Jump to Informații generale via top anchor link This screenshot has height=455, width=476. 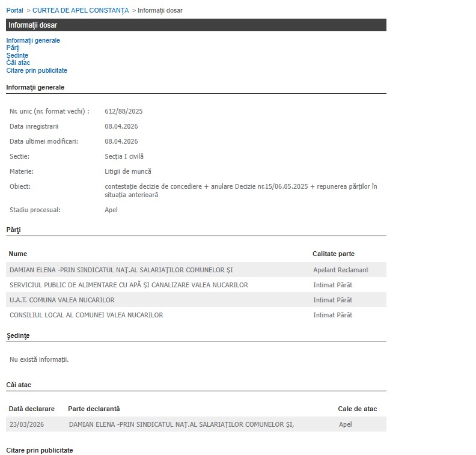[33, 40]
